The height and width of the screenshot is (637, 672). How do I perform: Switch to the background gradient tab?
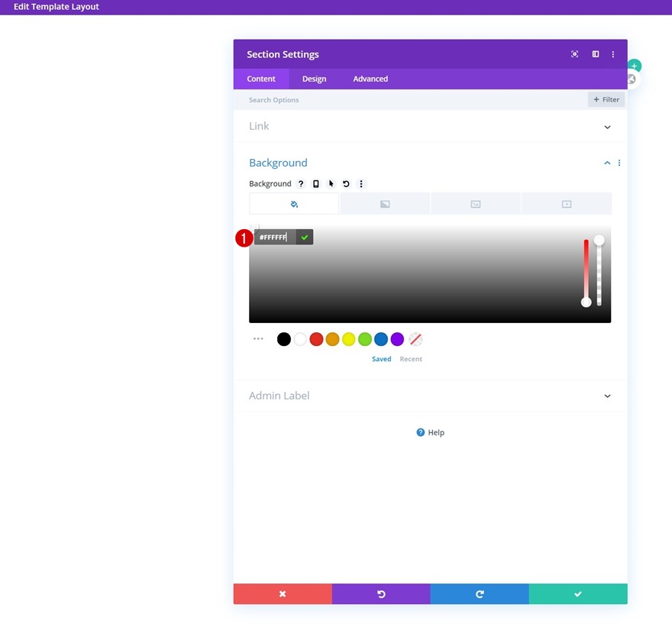(x=385, y=204)
